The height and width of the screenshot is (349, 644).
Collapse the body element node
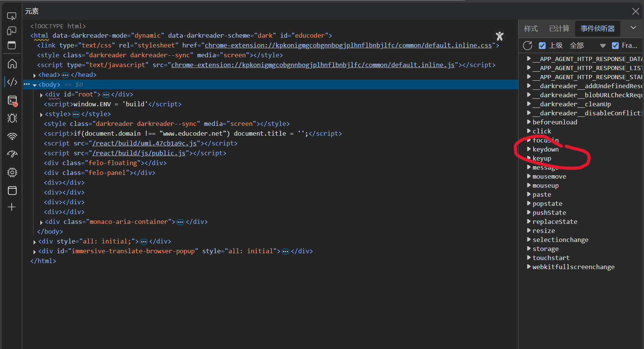click(x=35, y=85)
